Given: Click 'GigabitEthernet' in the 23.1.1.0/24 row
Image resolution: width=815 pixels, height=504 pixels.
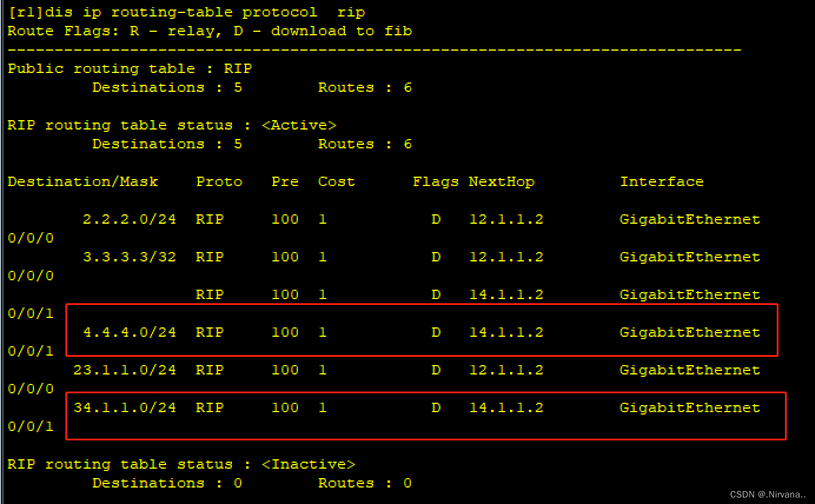Looking at the screenshot, I should coord(690,370).
